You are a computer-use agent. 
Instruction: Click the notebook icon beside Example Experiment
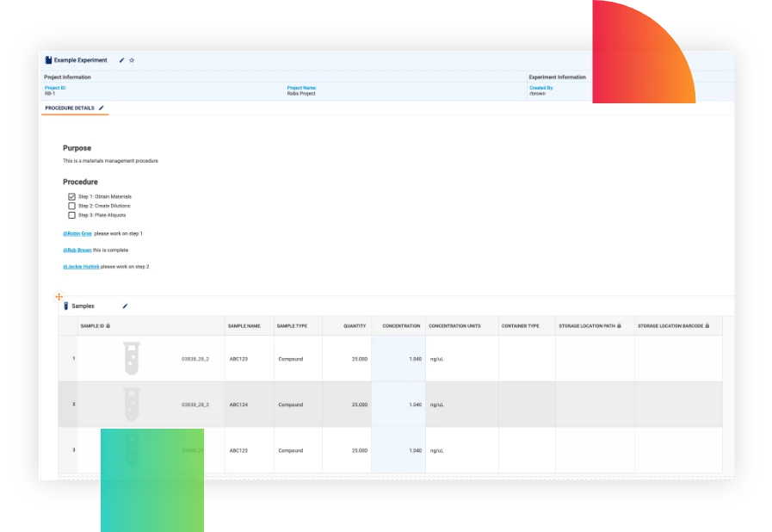48,60
